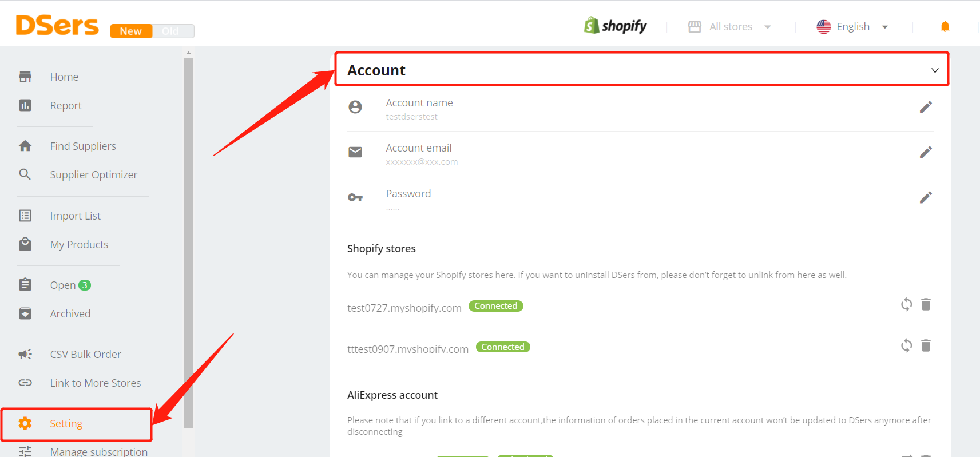Screen dimensions: 980x457
Task: Go to Find Suppliers in sidebar
Action: pyautogui.click(x=83, y=146)
